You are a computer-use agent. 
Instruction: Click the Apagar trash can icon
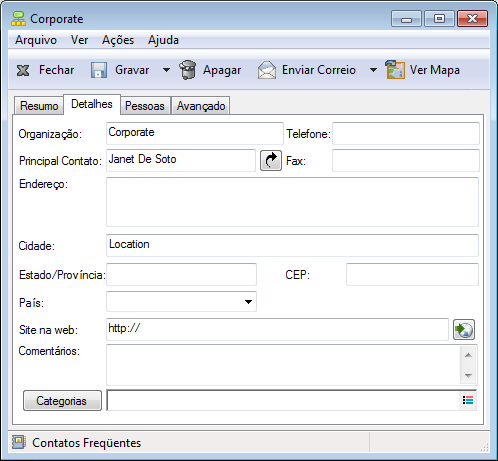point(188,70)
